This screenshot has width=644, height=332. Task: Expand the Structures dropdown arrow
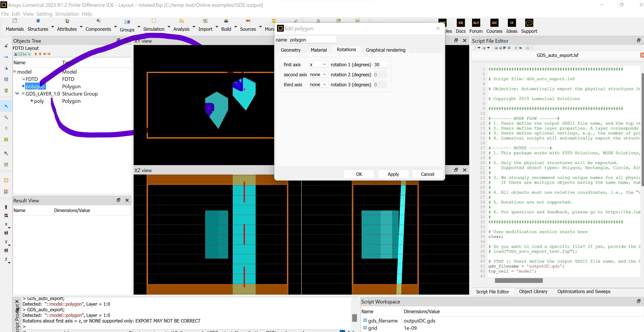point(53,27)
